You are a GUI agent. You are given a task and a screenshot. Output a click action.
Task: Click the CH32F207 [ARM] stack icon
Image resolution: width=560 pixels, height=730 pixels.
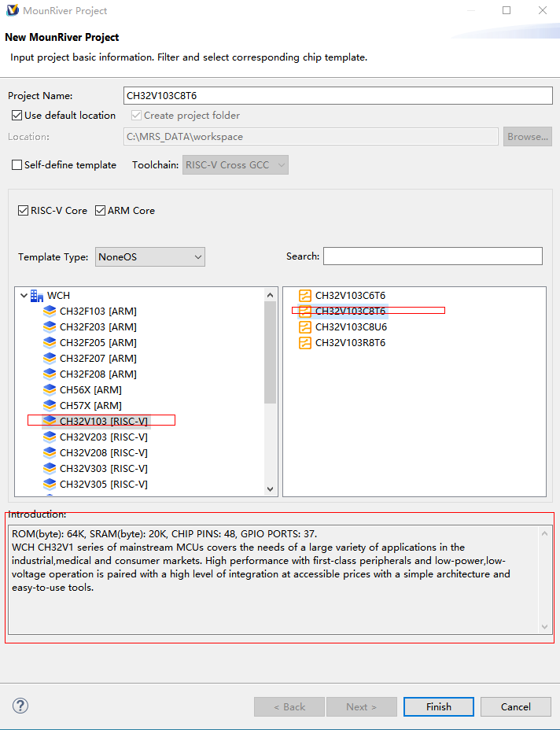[x=50, y=359]
